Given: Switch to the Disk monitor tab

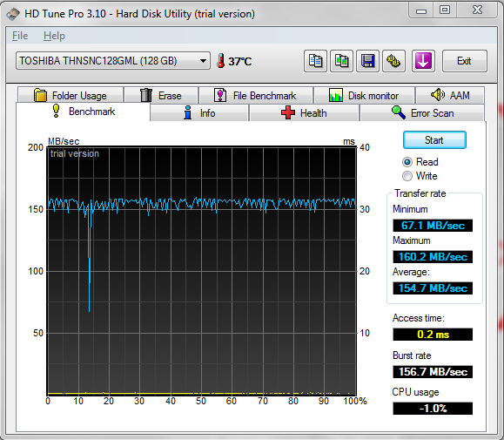Looking at the screenshot, I should coord(364,95).
